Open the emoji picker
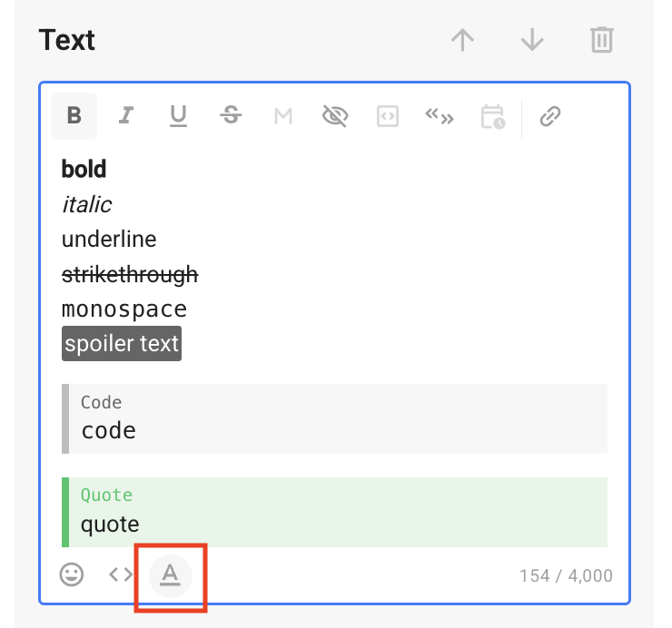Screen dimensions: 672x628 (72, 574)
